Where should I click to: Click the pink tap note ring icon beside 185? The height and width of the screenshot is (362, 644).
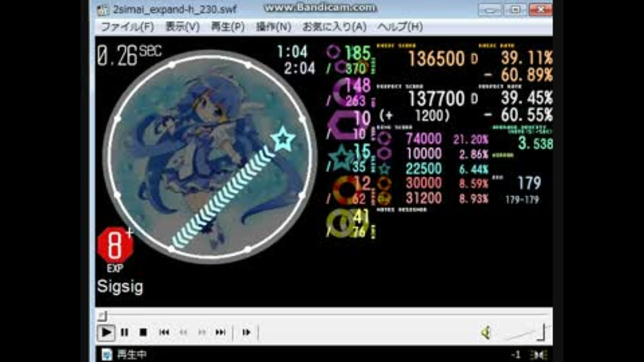[x=333, y=52]
